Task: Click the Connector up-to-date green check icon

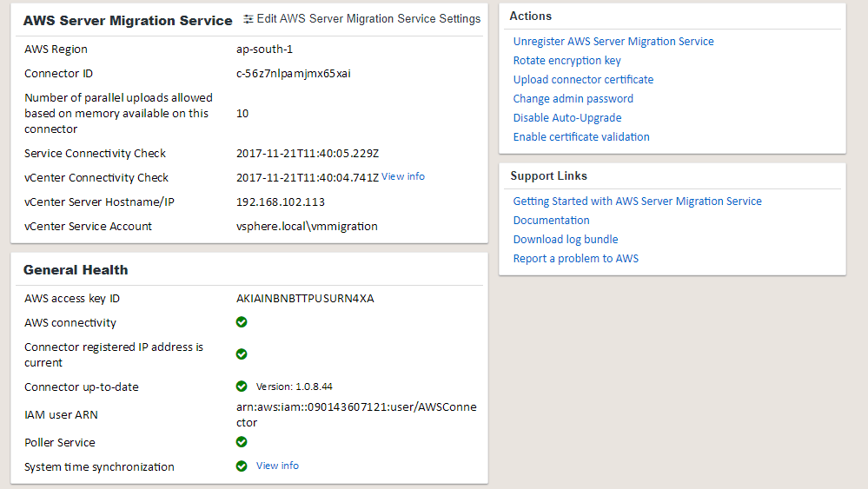Action: pyautogui.click(x=242, y=387)
